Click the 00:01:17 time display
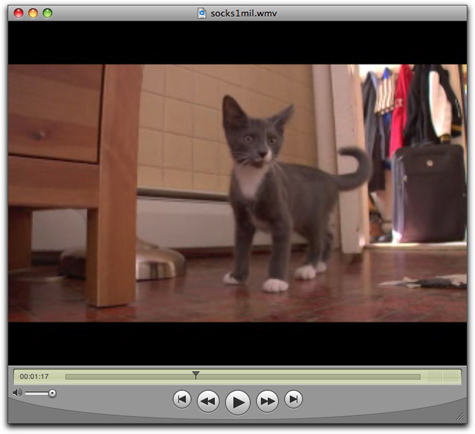 coord(34,376)
